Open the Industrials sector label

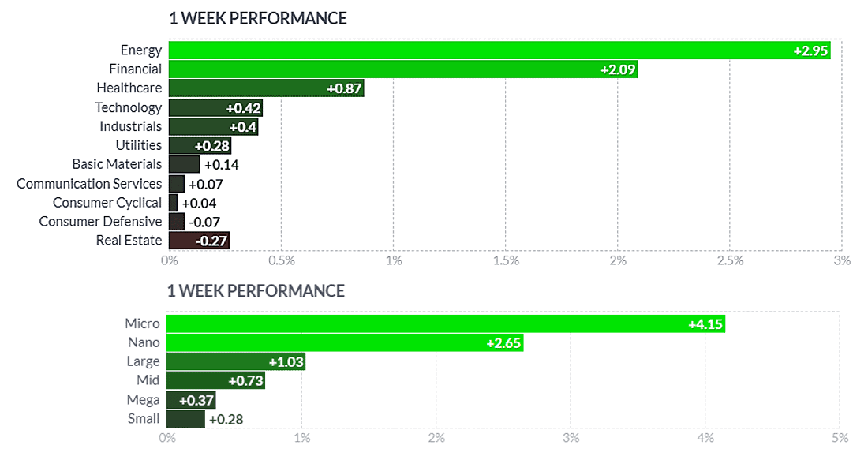coord(130,126)
